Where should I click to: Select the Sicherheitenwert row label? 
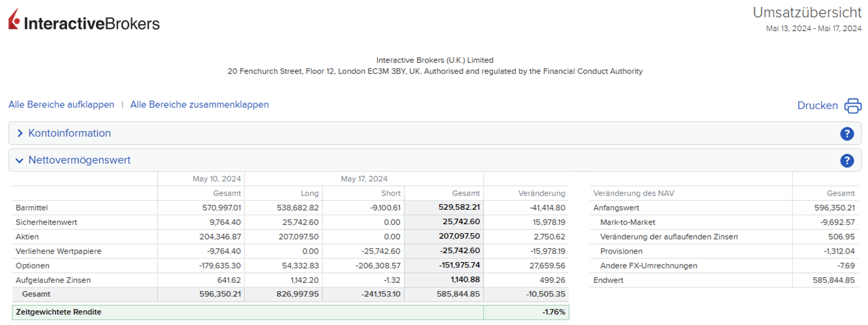pyautogui.click(x=46, y=222)
